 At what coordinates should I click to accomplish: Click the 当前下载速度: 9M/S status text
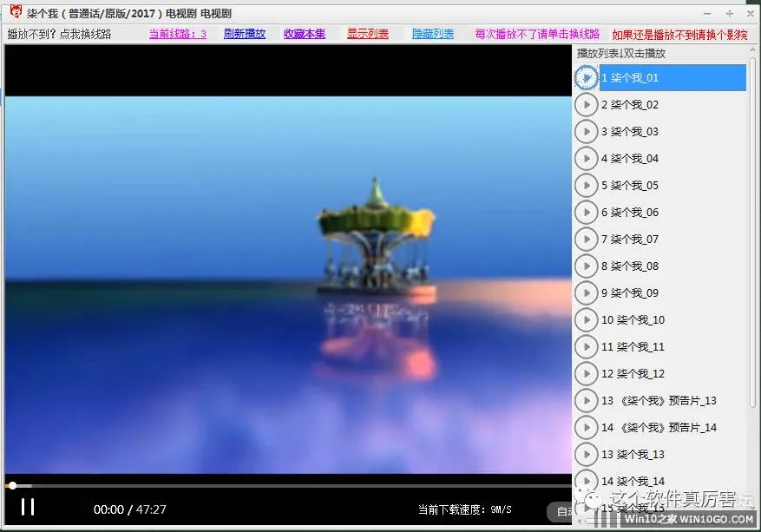(464, 509)
